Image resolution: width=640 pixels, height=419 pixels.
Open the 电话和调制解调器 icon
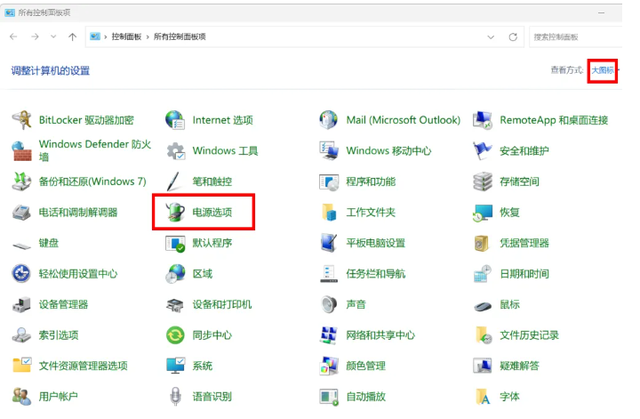[x=21, y=212]
